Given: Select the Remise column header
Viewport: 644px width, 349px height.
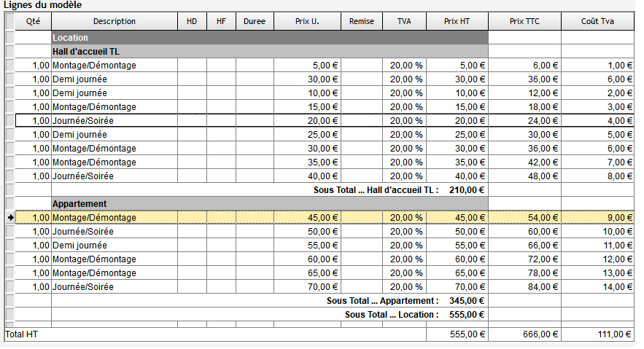Looking at the screenshot, I should pos(362,21).
